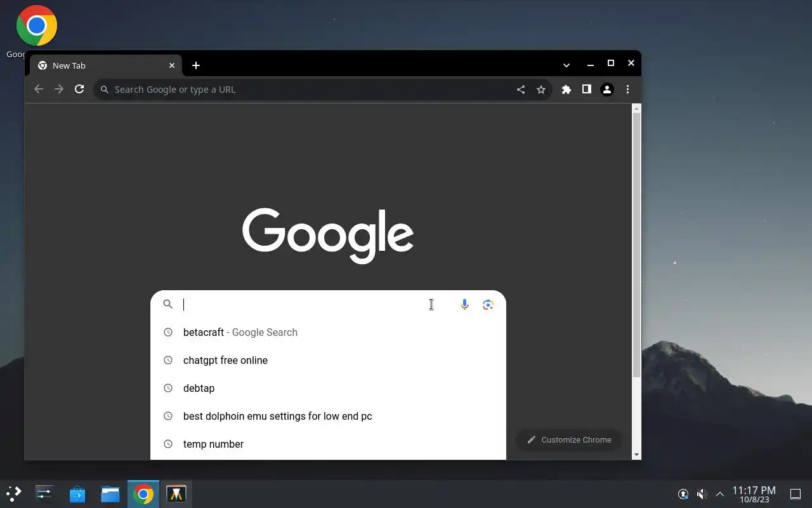Open the Discover software store taskbar icon
Viewport: 812px width, 508px height.
[77, 493]
